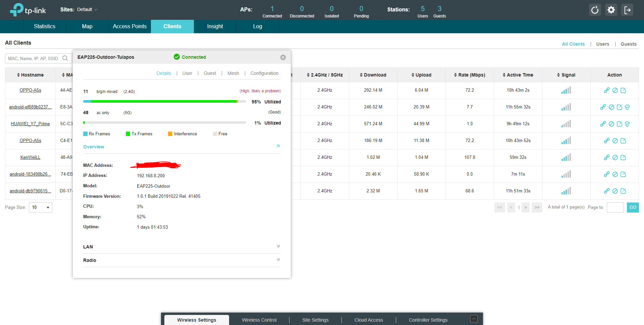Image resolution: width=644 pixels, height=325 pixels.
Task: Click reconnect link icon for HUAWEI_Y7_Prime row
Action: (603, 124)
